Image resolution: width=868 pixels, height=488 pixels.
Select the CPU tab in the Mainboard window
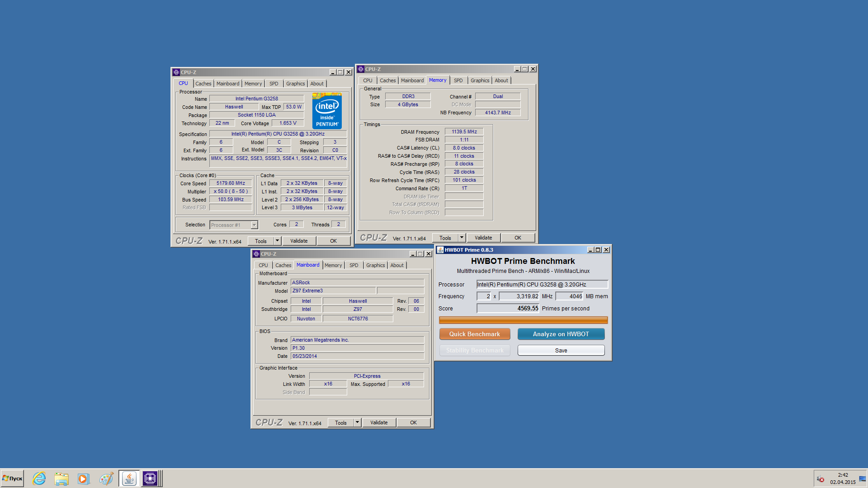(x=264, y=265)
